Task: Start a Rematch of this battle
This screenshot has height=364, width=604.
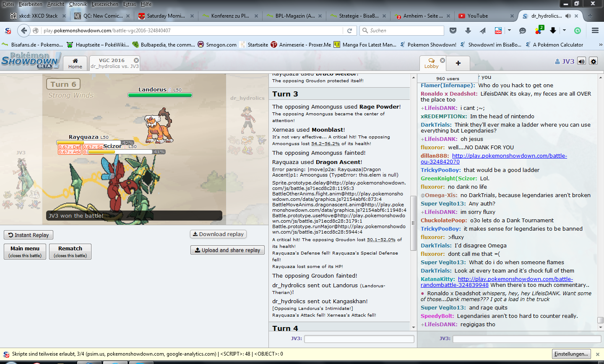Action: pyautogui.click(x=70, y=252)
